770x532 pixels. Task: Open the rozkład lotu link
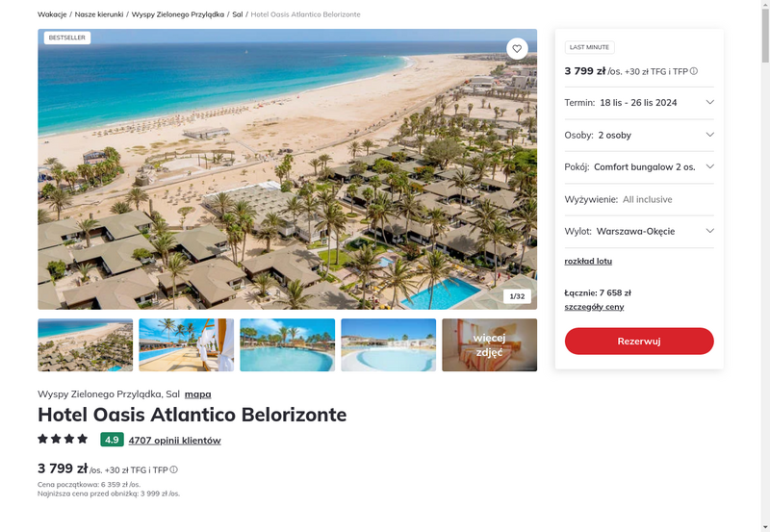pos(588,261)
